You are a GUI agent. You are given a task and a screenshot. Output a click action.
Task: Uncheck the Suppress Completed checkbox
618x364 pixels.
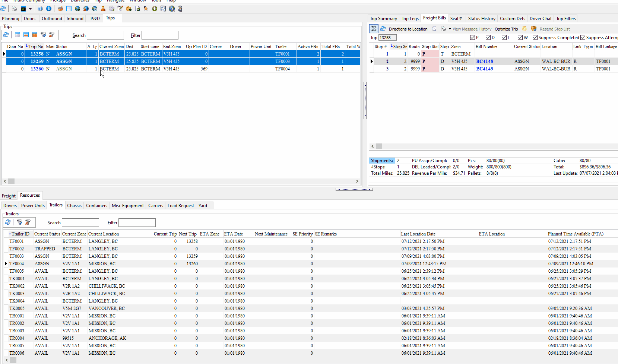pyautogui.click(x=535, y=37)
